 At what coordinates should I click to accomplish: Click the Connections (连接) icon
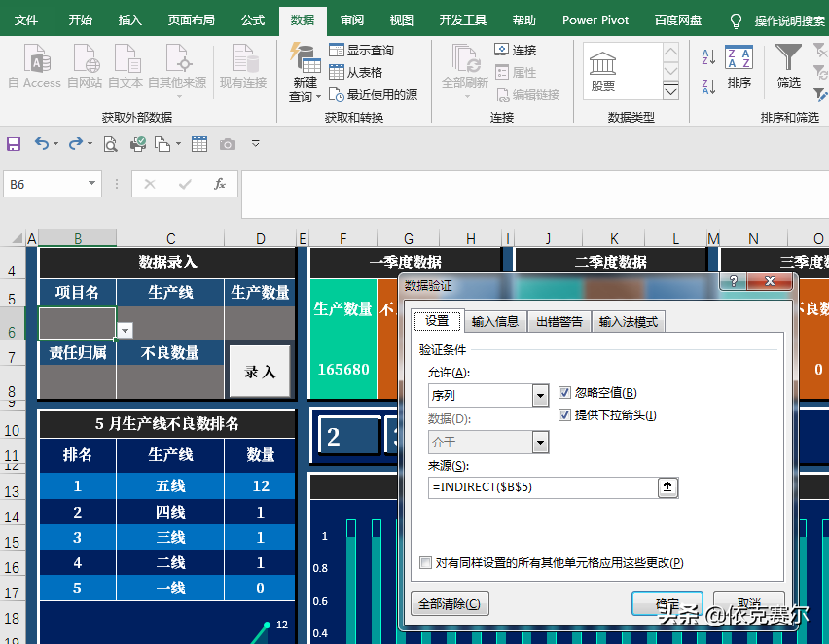tap(516, 51)
